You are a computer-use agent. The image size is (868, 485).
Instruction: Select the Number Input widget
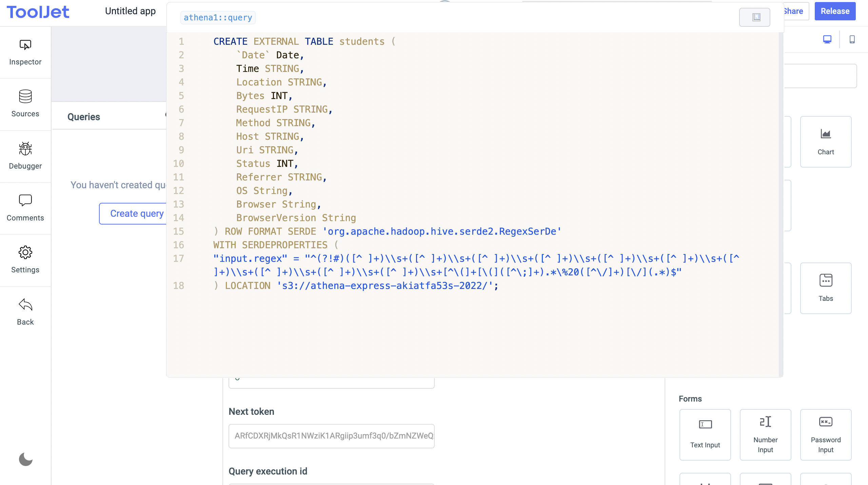(765, 434)
